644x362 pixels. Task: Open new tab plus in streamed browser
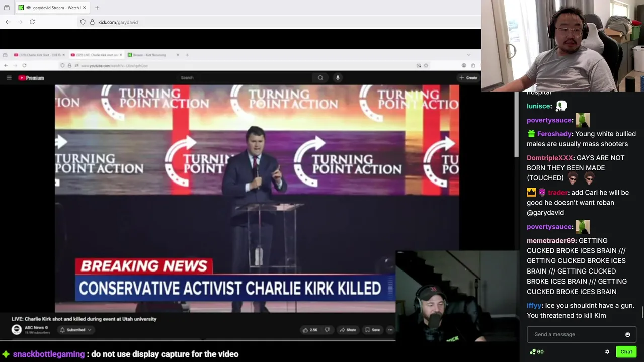pyautogui.click(x=187, y=55)
